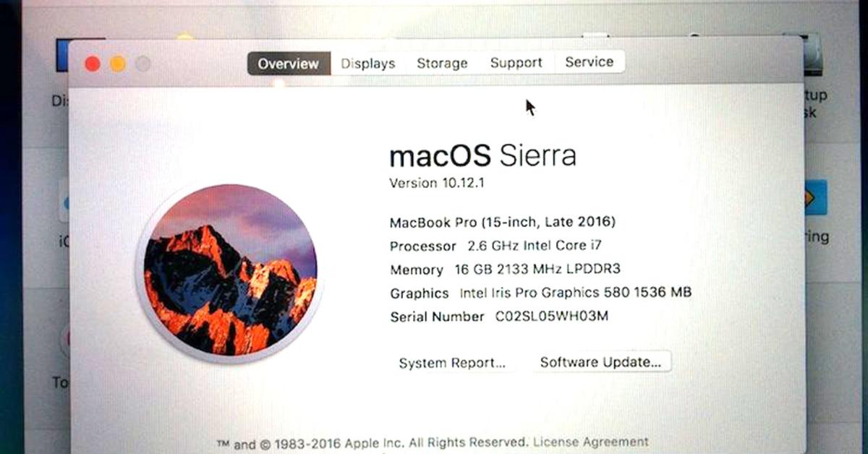868x454 pixels.
Task: Open the License Agreement link
Action: 591,442
